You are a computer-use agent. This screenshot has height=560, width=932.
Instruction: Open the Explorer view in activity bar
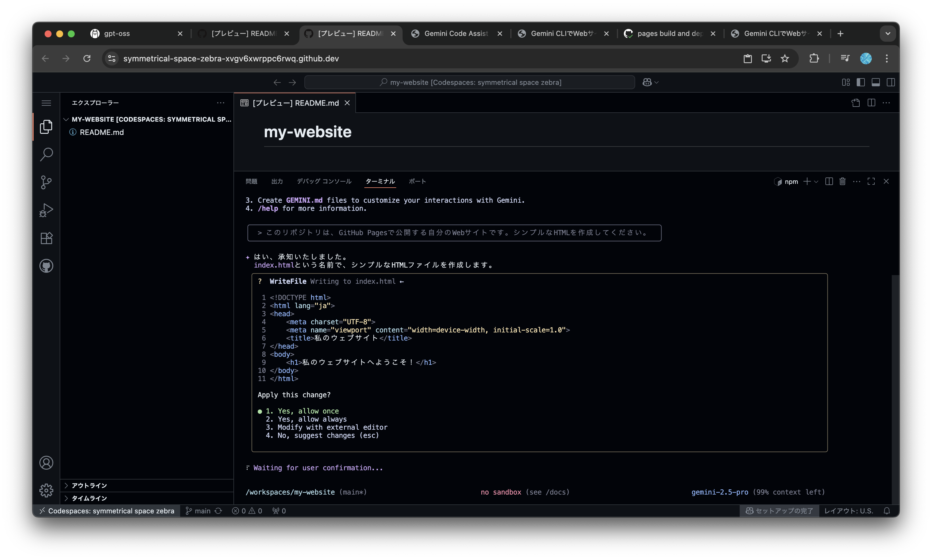point(46,127)
